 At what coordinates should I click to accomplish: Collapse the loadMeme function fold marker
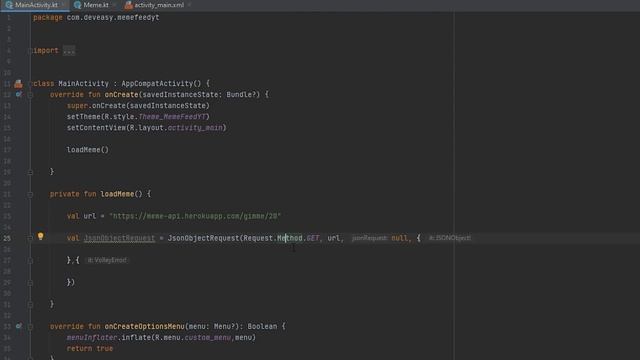tap(30, 195)
